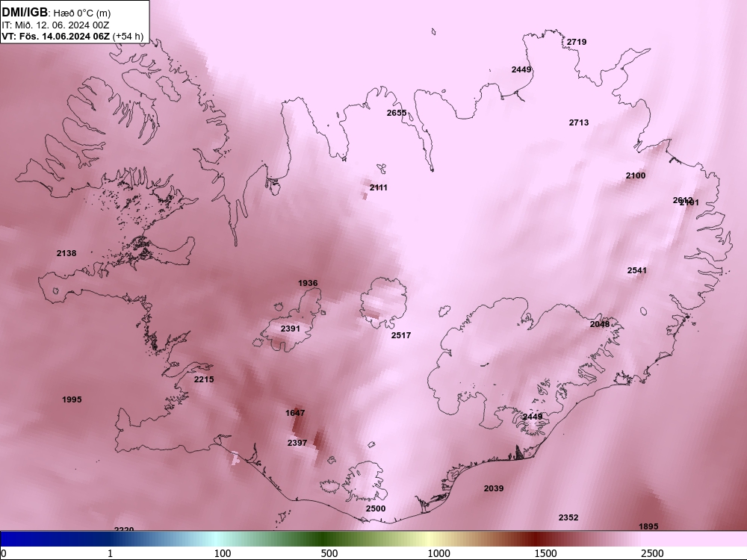The width and height of the screenshot is (747, 560).
Task: Select the 2111 label
Action: (x=379, y=187)
